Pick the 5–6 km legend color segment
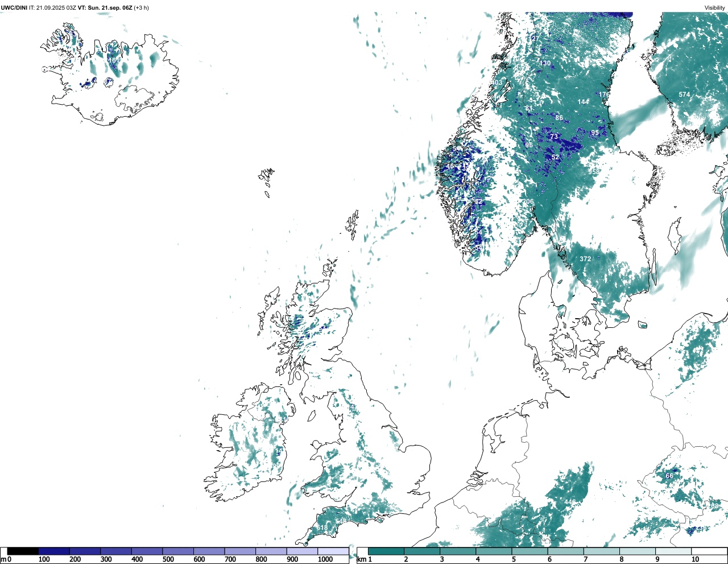 click(530, 551)
